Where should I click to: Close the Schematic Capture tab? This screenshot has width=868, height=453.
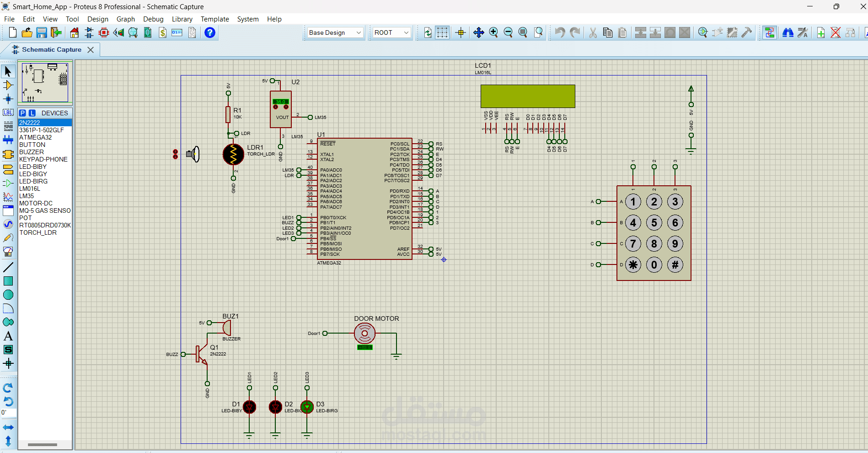click(91, 49)
